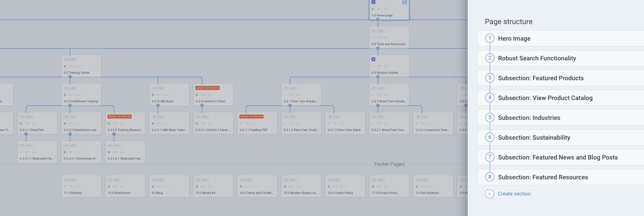The image size is (644, 216).
Task: Select the 6.2.2.2.1 Disinfection R.. card
Action: pyautogui.click(x=81, y=152)
